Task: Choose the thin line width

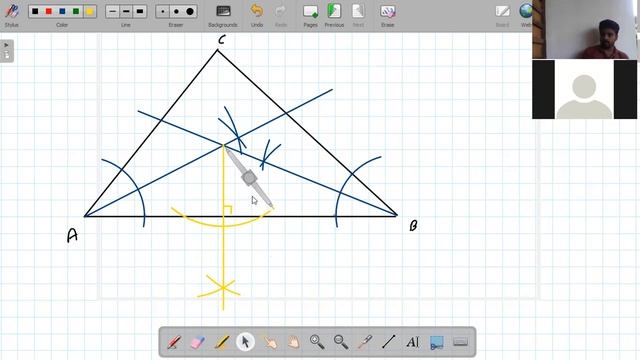Action: point(112,11)
